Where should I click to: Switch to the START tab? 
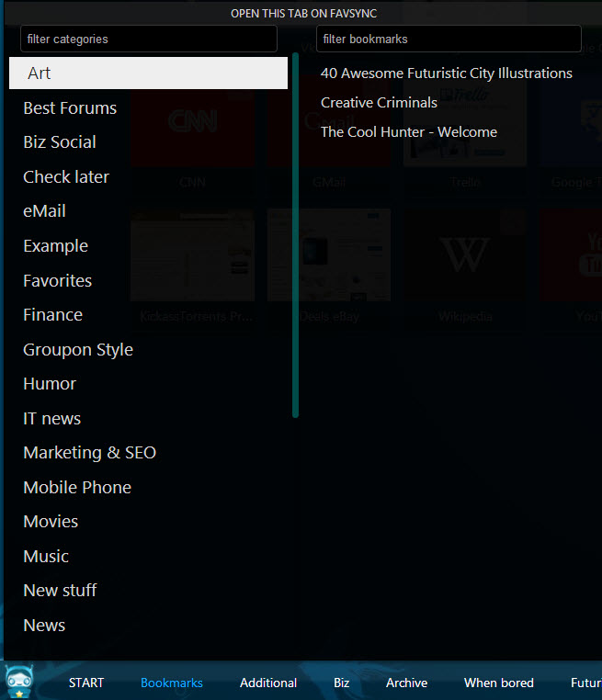click(x=86, y=683)
